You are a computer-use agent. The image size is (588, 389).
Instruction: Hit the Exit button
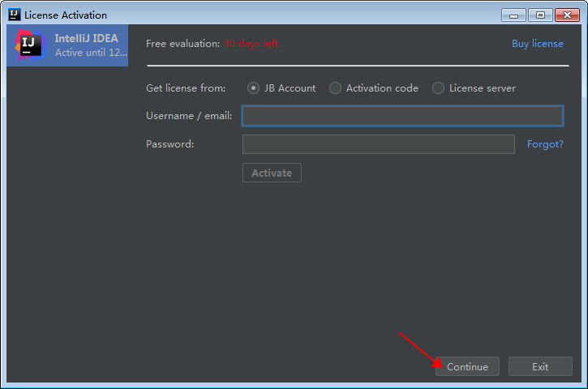[x=540, y=366]
